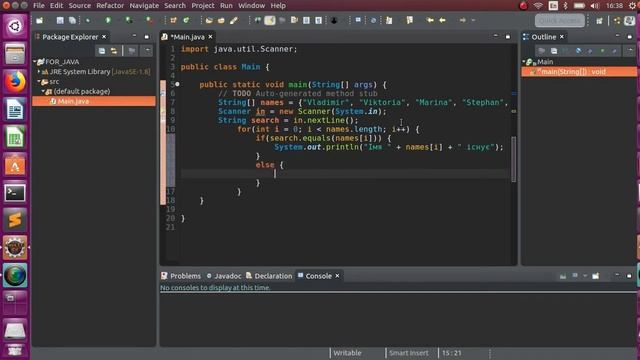Open Sublime Text from the launcher
Screen dimensions: 640x360
[15, 220]
